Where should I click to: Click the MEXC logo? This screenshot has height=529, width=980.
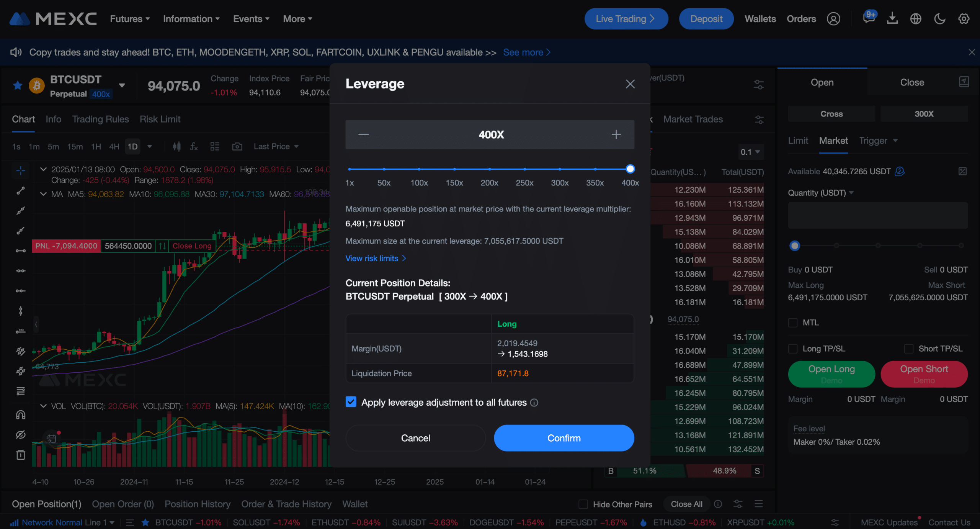pyautogui.click(x=53, y=19)
